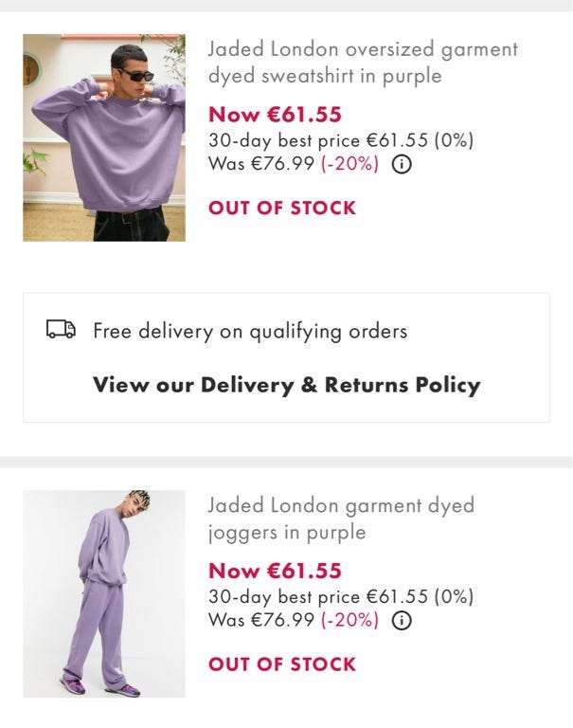573x728 pixels.
Task: Open Jaded London garment dyed joggers title
Action: point(341,519)
